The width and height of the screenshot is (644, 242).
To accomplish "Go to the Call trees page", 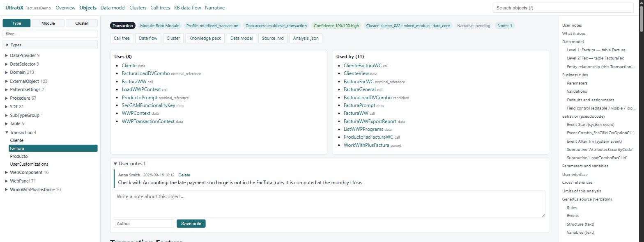I will coord(160,8).
